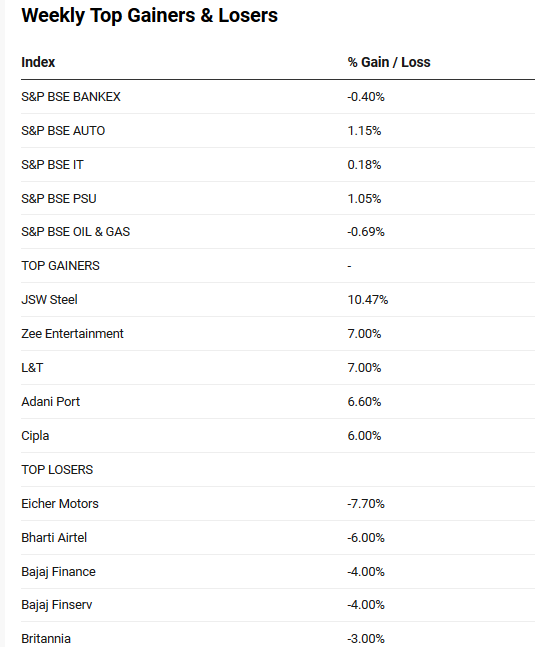The height and width of the screenshot is (647, 535).
Task: Select the Bajaj Finance entry
Action: 59,571
